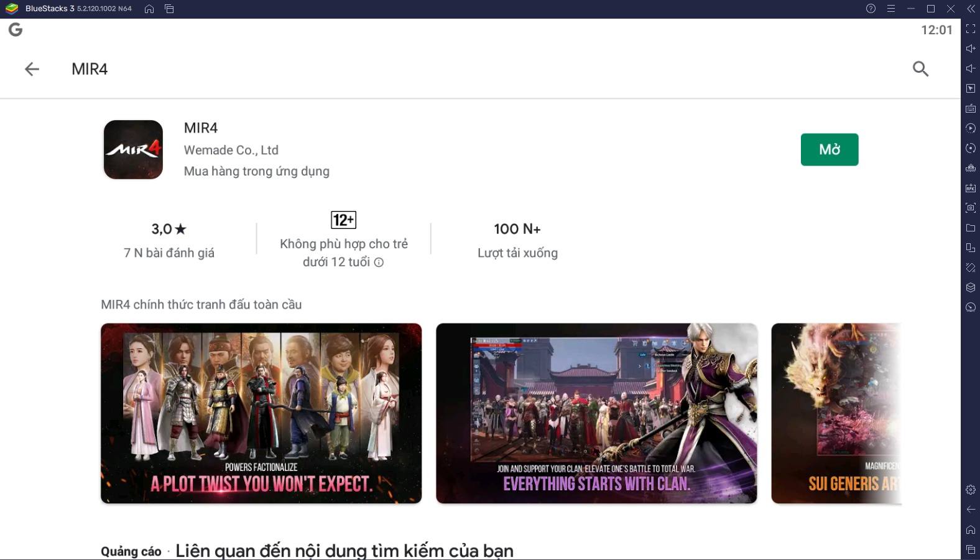Open macro recorder play icon
980x560 pixels.
971,128
